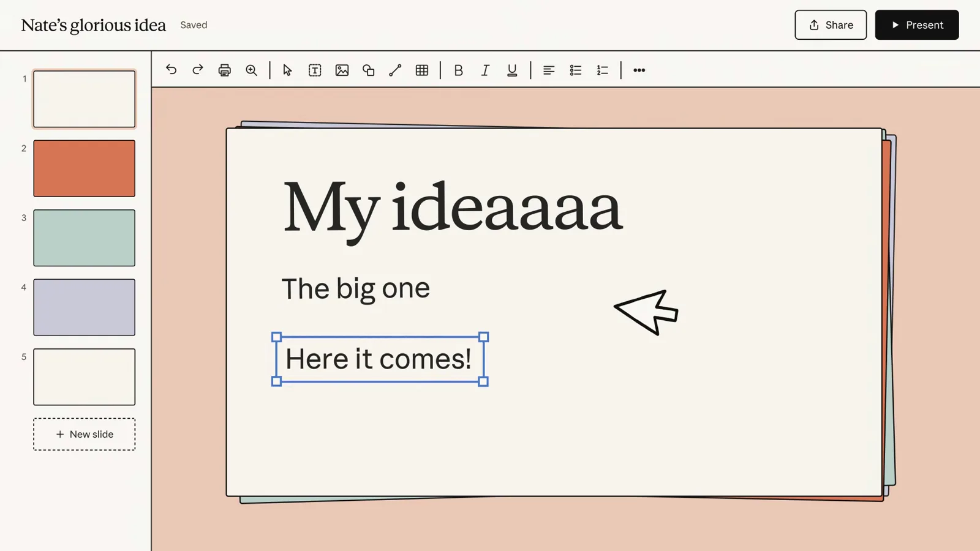This screenshot has height=551, width=980.
Task: Select the lavender slide 4 thumbnail
Action: click(85, 307)
